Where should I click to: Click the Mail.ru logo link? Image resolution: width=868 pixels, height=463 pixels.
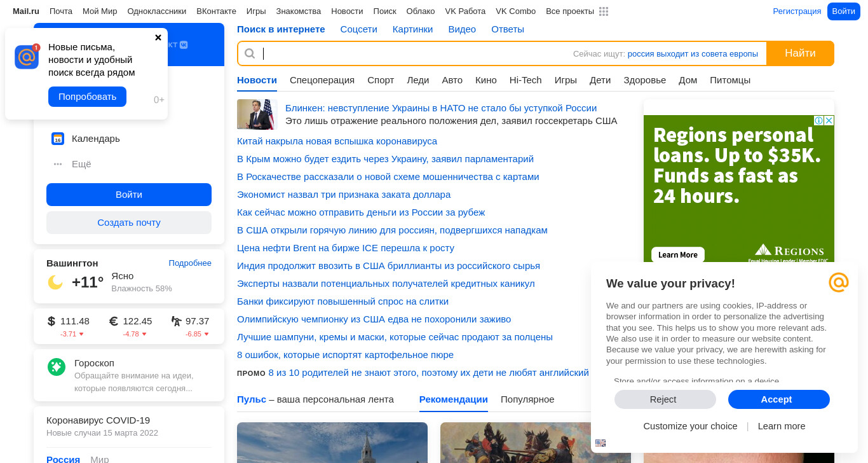26,11
